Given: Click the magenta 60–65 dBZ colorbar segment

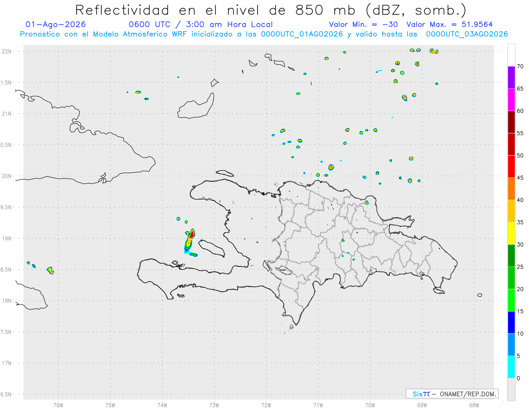Looking at the screenshot, I should click(x=511, y=99).
